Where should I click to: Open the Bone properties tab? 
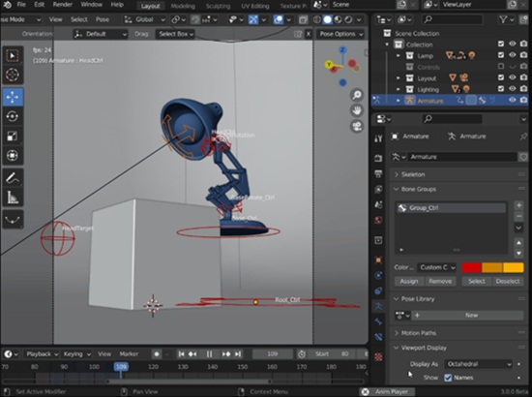[x=378, y=321]
